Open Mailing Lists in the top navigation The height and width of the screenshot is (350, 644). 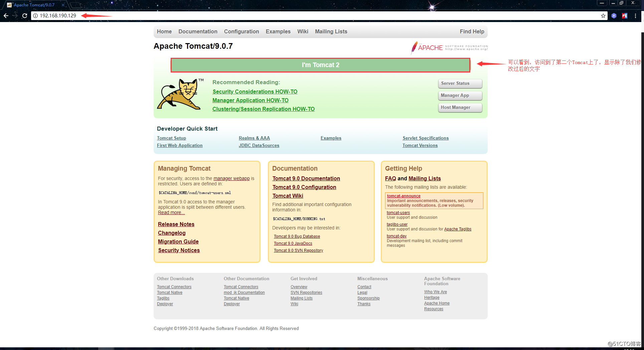(331, 31)
